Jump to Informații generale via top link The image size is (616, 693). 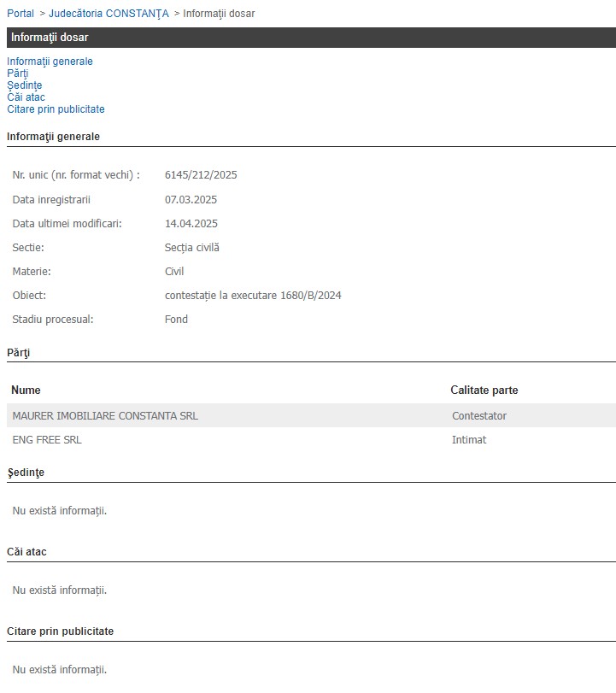point(50,62)
